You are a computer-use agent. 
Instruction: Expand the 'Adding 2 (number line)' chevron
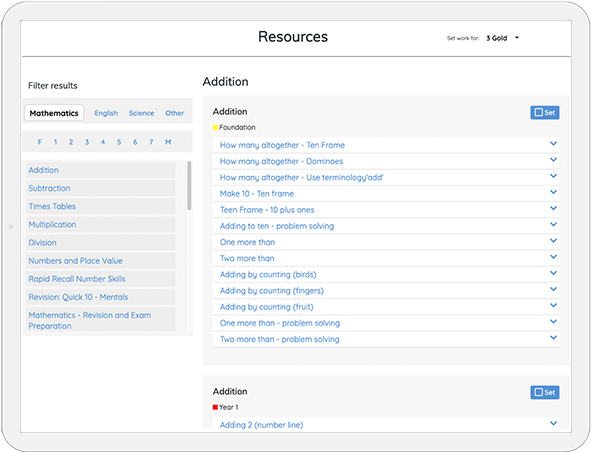click(x=553, y=424)
